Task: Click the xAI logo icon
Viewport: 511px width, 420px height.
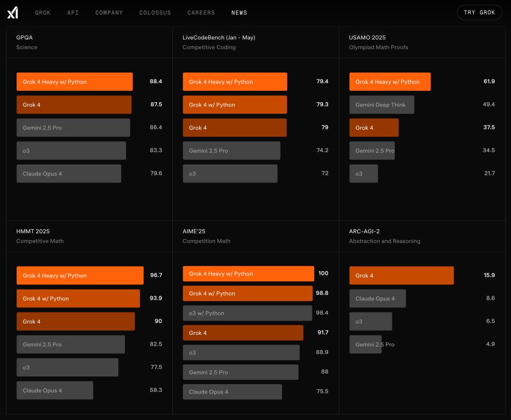Action: pos(12,13)
